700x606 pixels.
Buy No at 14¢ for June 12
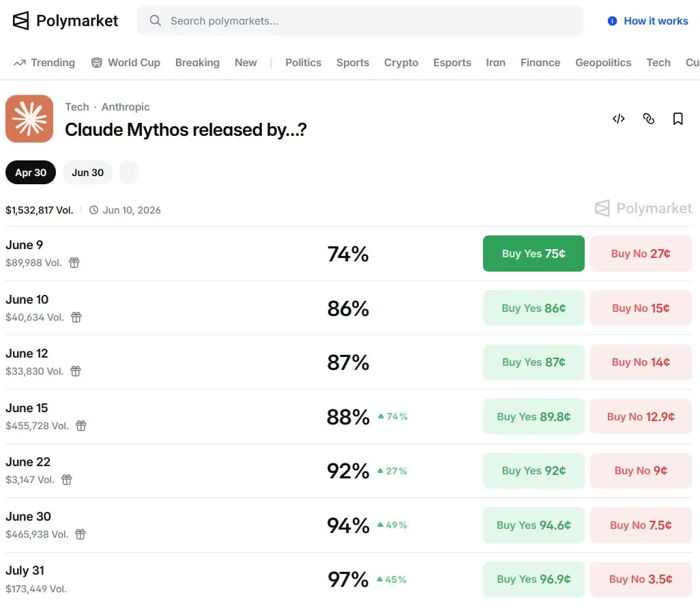click(x=641, y=362)
